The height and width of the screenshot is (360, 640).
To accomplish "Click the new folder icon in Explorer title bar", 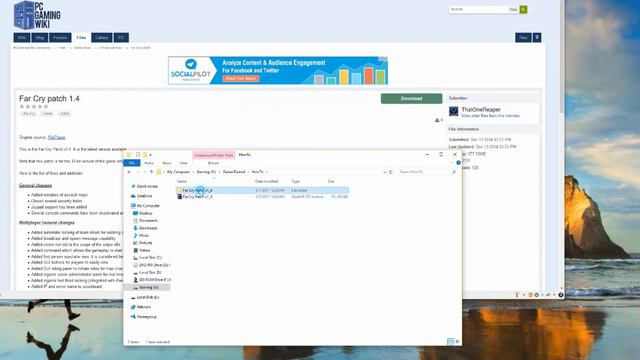I will [x=144, y=155].
